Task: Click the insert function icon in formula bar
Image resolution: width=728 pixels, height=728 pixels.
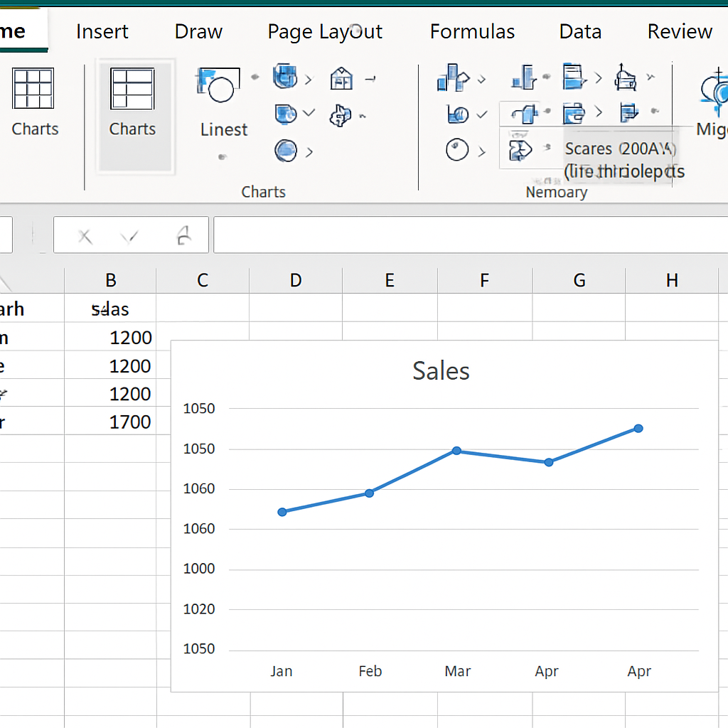Action: pos(184,235)
